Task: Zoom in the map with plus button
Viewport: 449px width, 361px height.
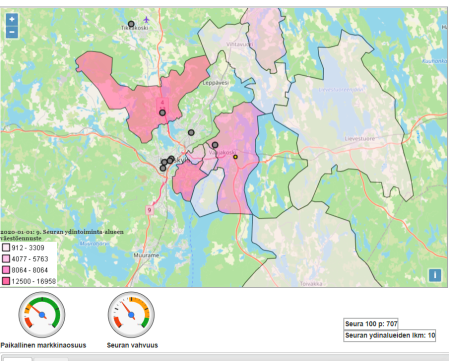Action: coord(12,19)
